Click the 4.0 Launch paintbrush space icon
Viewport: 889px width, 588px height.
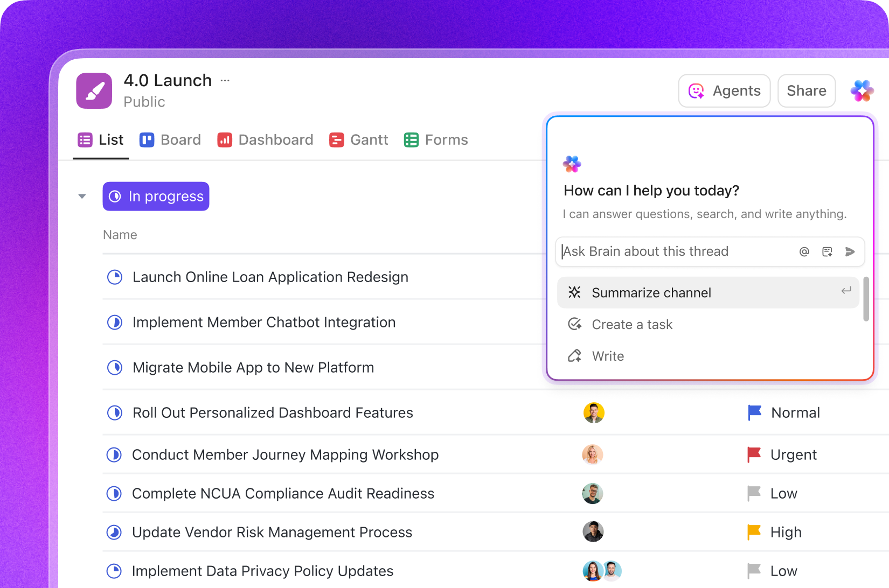[x=94, y=91]
